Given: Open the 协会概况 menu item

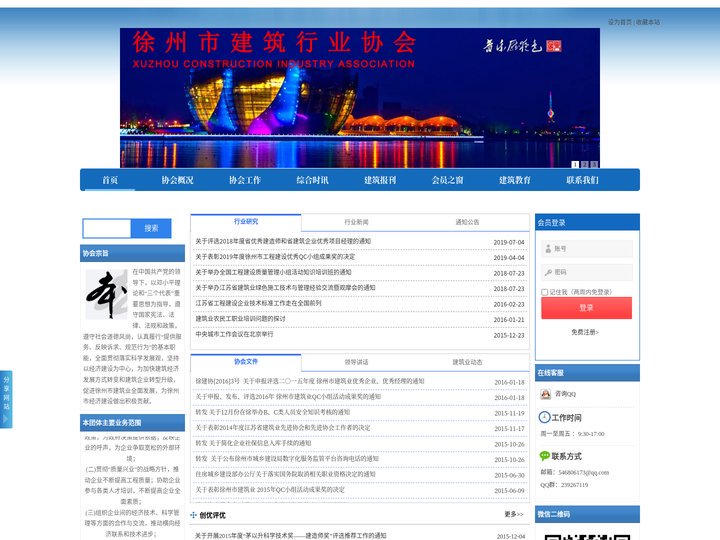Looking at the screenshot, I should click(x=177, y=180).
